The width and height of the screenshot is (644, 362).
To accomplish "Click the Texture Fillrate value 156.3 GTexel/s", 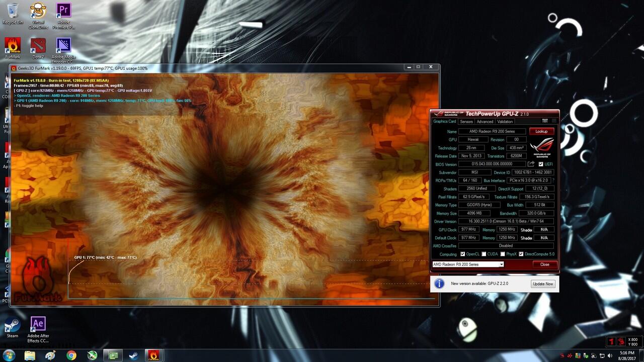I will pos(536,197).
